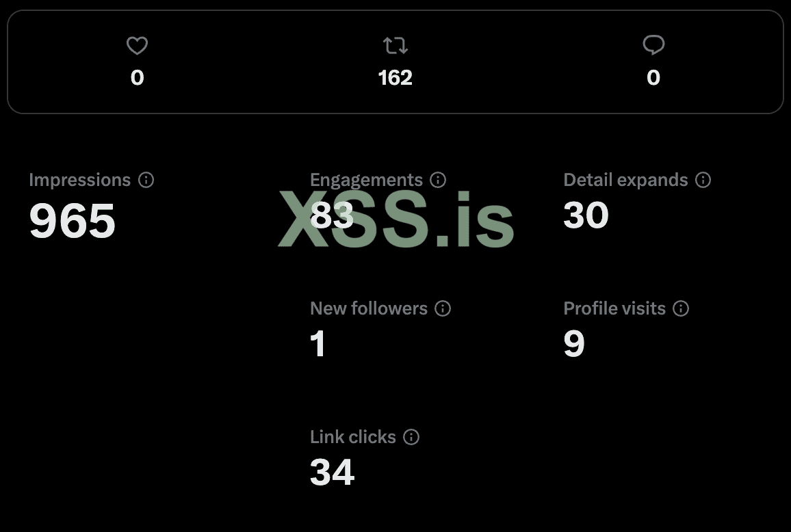Click the 30 detail expands value
This screenshot has width=791, height=532.
tap(586, 215)
